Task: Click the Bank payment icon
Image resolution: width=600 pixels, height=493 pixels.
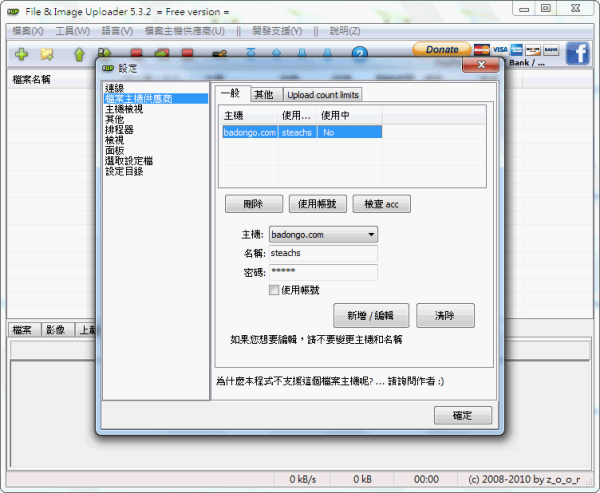Action: pyautogui.click(x=551, y=49)
